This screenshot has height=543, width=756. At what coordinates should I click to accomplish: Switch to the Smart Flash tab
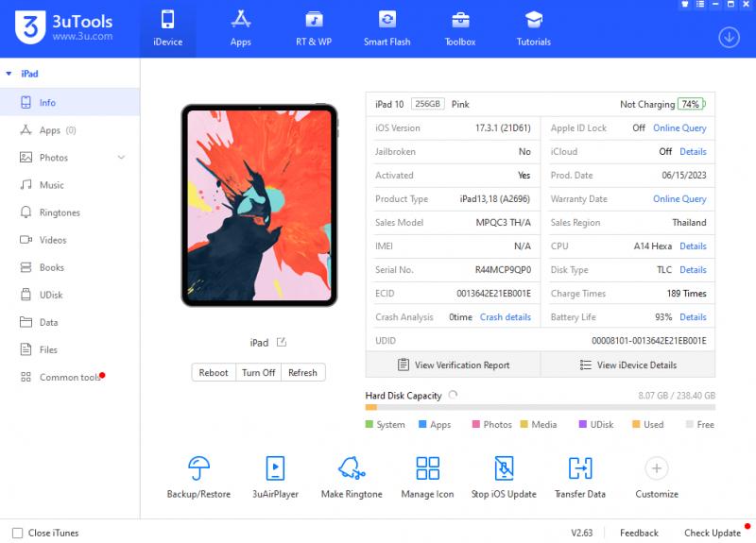pyautogui.click(x=387, y=28)
